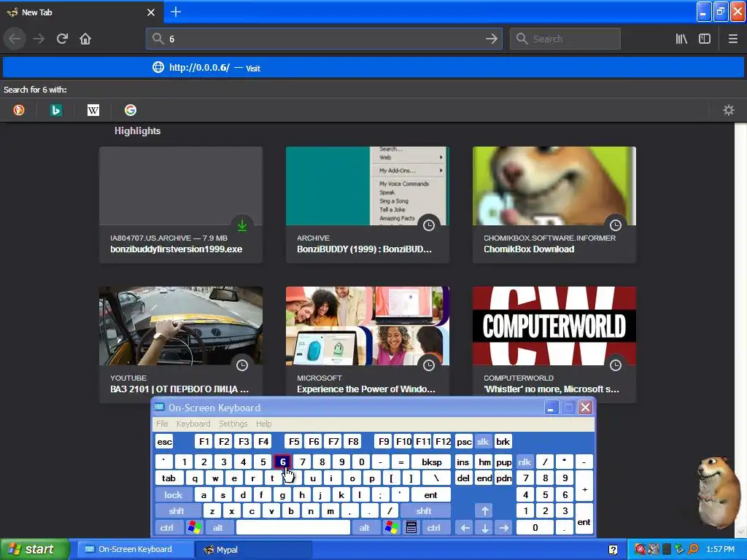This screenshot has height=560, width=747.
Task: Search with the Bing engine icon
Action: point(56,111)
